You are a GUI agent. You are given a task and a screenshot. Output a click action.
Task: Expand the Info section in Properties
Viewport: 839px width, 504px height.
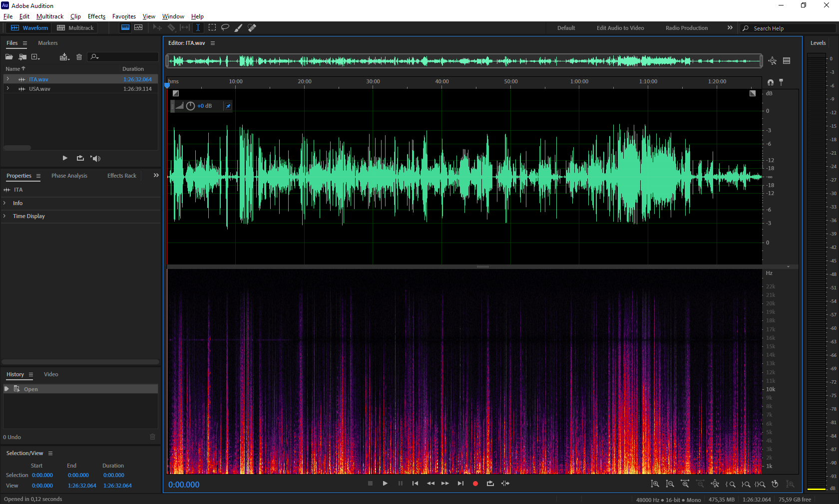pyautogui.click(x=5, y=203)
